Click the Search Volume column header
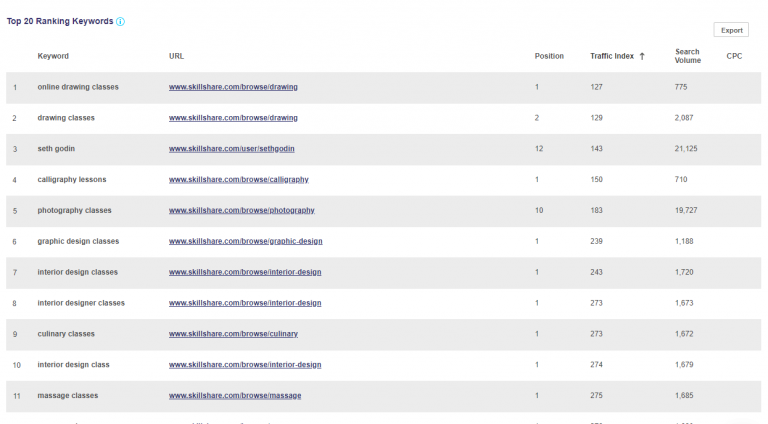 (x=687, y=56)
